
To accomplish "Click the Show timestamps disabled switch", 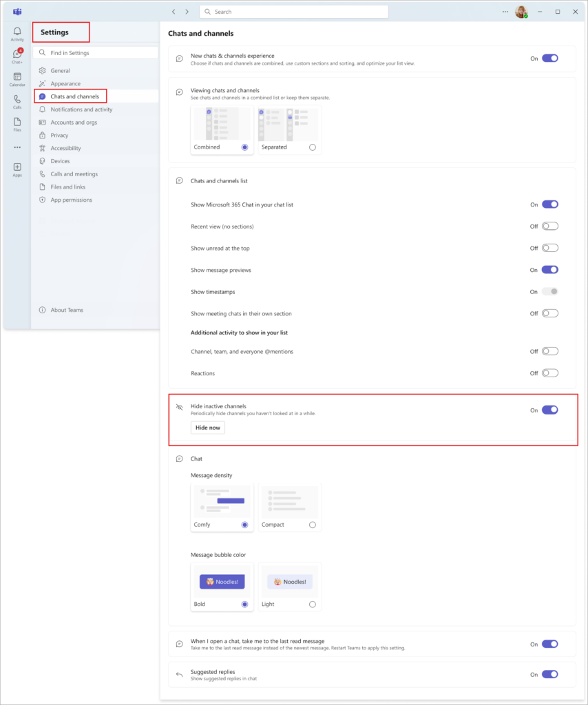I will pos(550,291).
